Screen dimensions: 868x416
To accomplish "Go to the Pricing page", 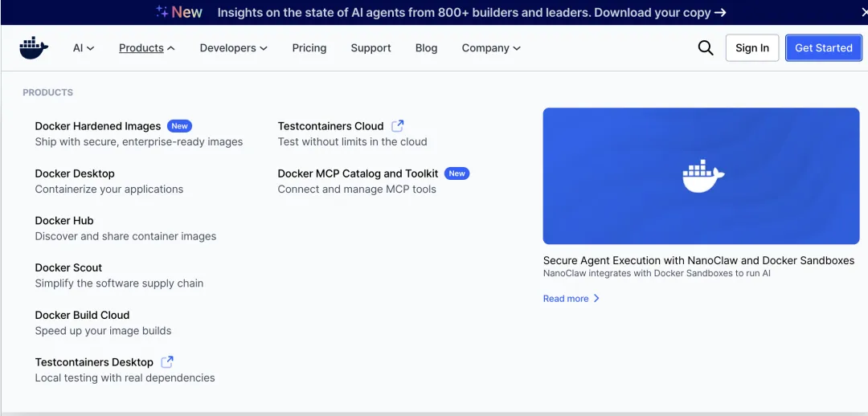I will tap(309, 48).
